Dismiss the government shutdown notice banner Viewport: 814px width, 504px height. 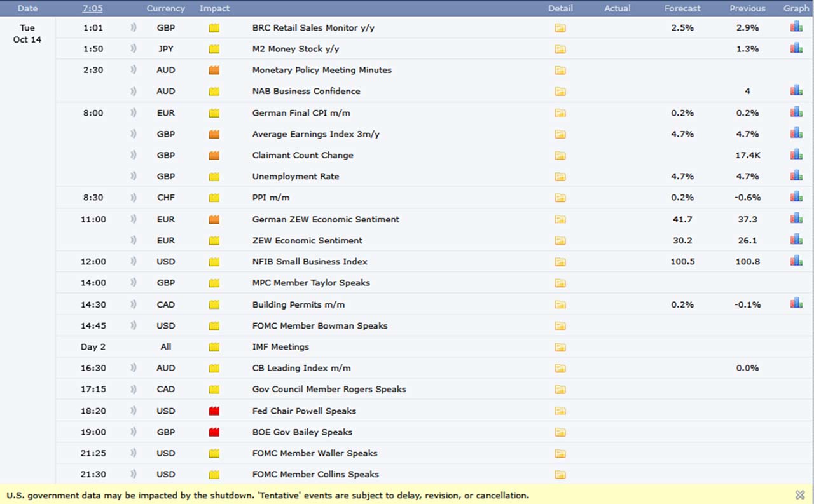(x=800, y=494)
